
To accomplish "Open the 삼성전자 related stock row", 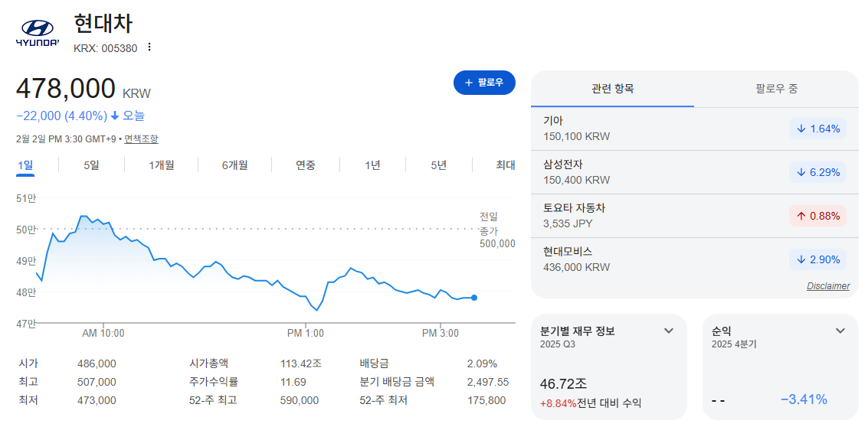I will (695, 172).
